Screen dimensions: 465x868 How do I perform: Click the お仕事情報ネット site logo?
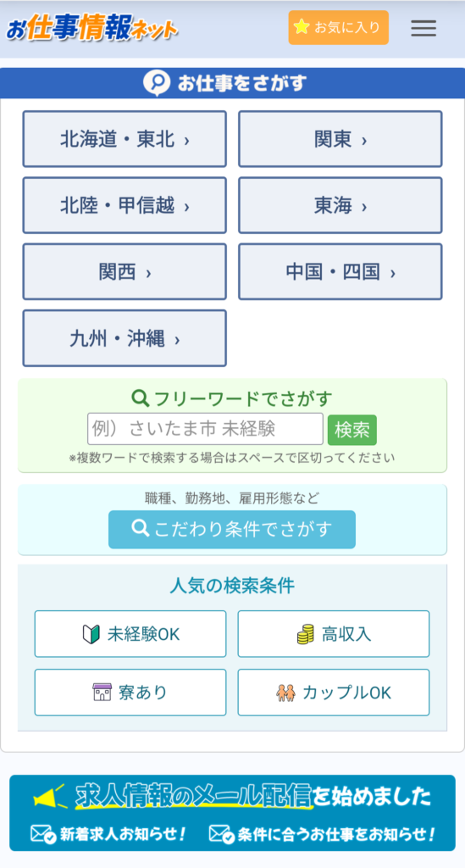[91, 29]
